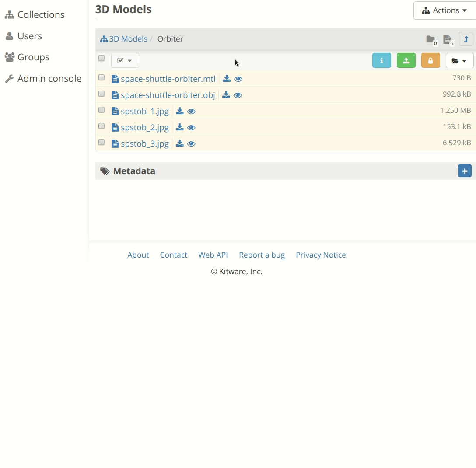The height and width of the screenshot is (468, 476).
Task: Open the space-shuttle-orbiter.obj item
Action: [x=168, y=95]
